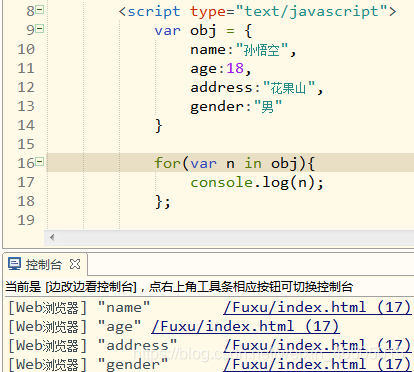Image resolution: width=414 pixels, height=372 pixels.
Task: Open the /Fuxu/index.html link for "address"
Action: click(317, 345)
